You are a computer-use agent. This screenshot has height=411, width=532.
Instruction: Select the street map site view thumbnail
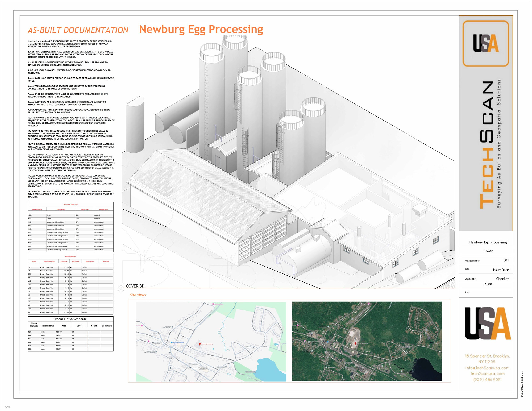click(211, 342)
